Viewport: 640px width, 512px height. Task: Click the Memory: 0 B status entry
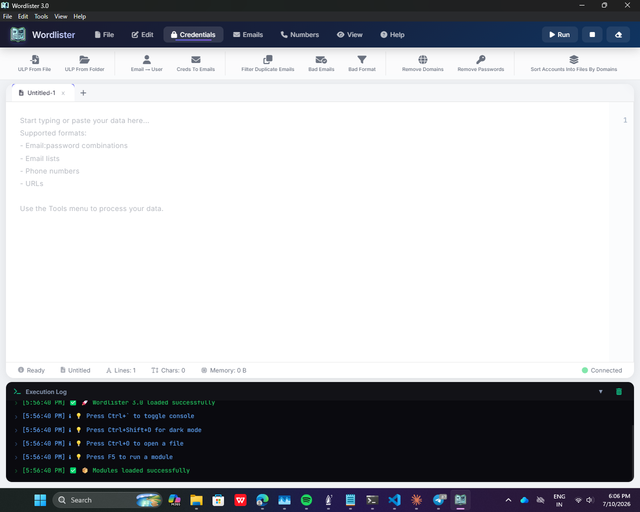pyautogui.click(x=224, y=370)
